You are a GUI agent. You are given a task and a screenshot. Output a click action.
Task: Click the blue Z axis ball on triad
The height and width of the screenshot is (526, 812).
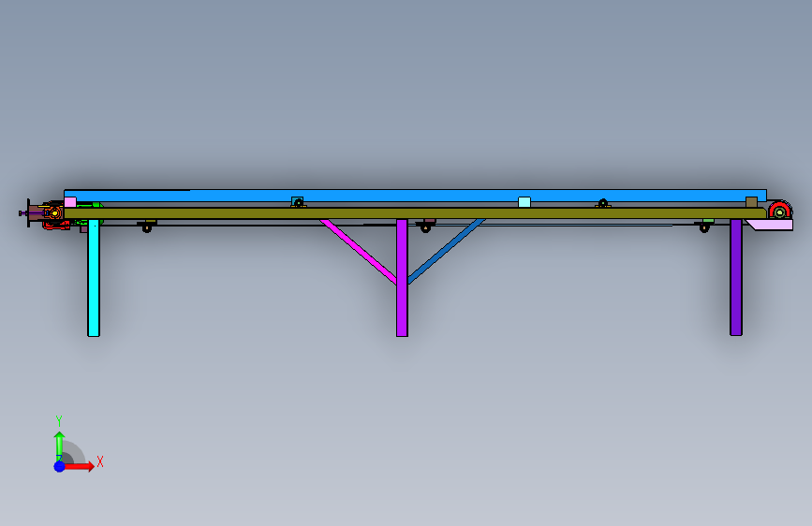coord(60,466)
